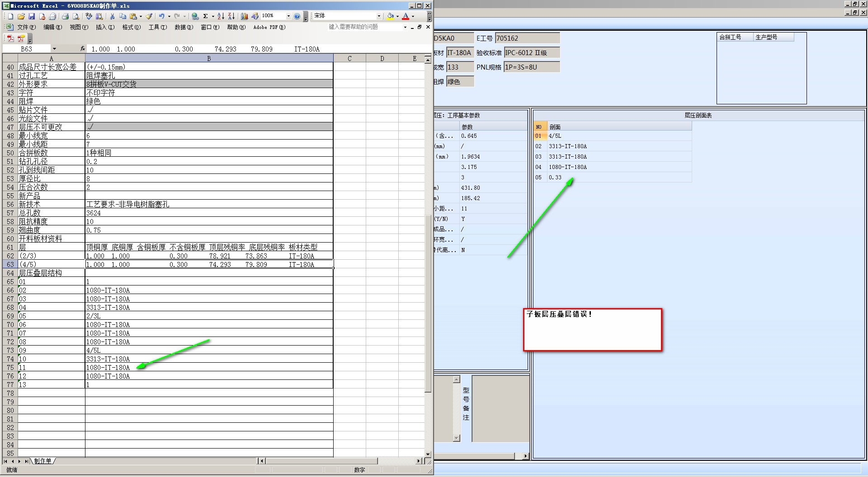Viewport: 868px width, 477px height.
Task: Create a new blank workbook
Action: [x=10, y=16]
